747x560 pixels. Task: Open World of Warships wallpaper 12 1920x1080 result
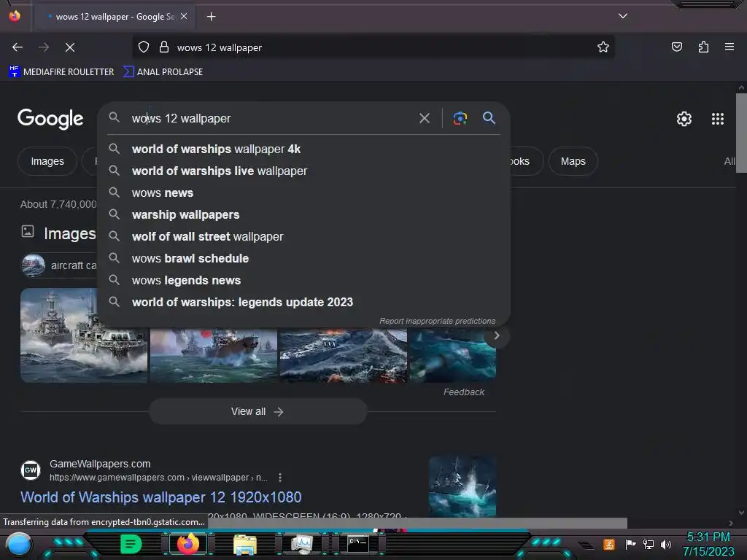click(161, 497)
